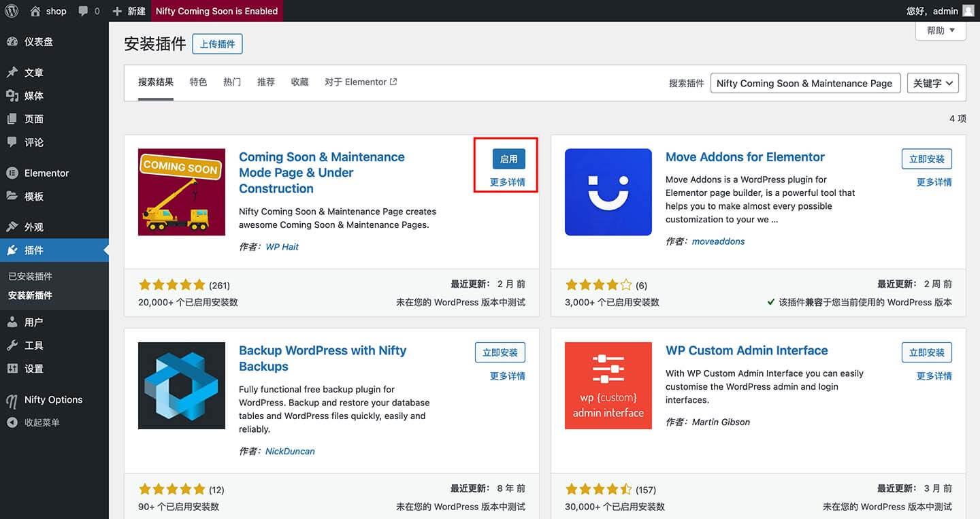Open Backup WordPress with Nifty Backups title

pos(323,358)
